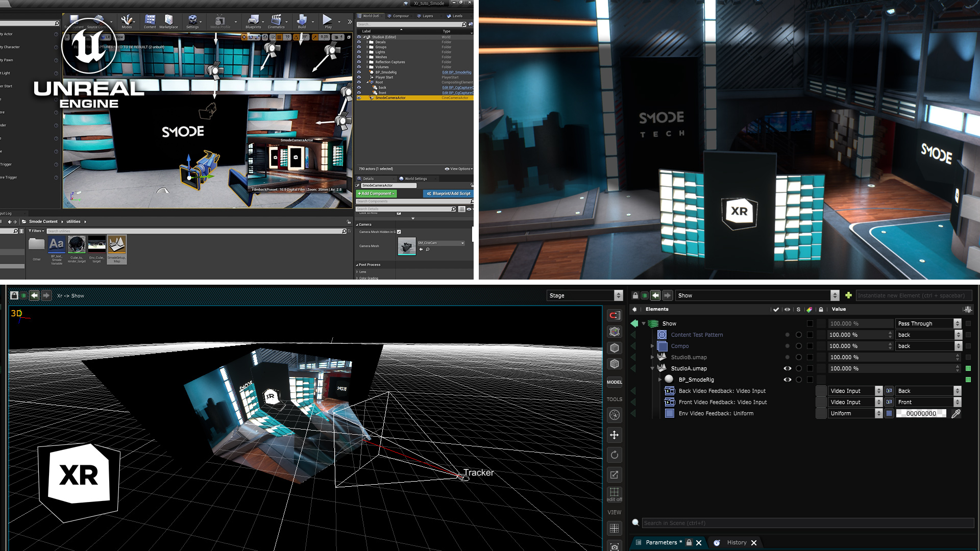
Task: Toggle the solo circle for Compo
Action: coord(799,346)
